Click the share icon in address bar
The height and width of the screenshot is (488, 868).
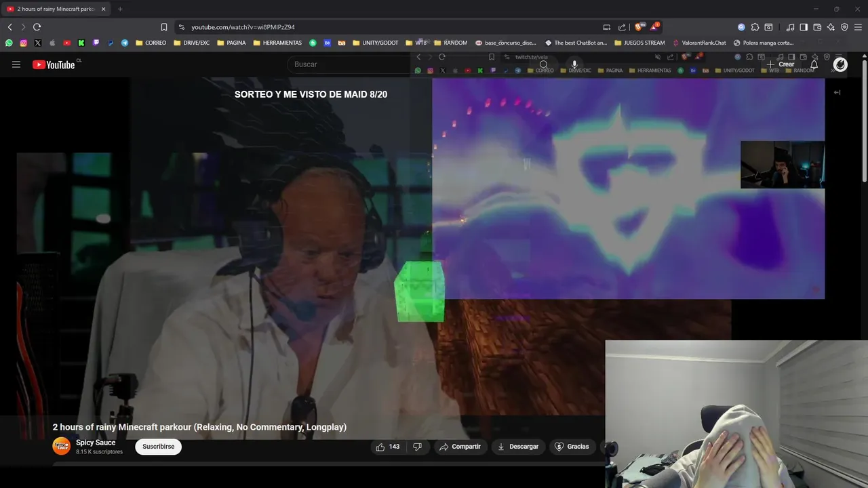coord(622,27)
